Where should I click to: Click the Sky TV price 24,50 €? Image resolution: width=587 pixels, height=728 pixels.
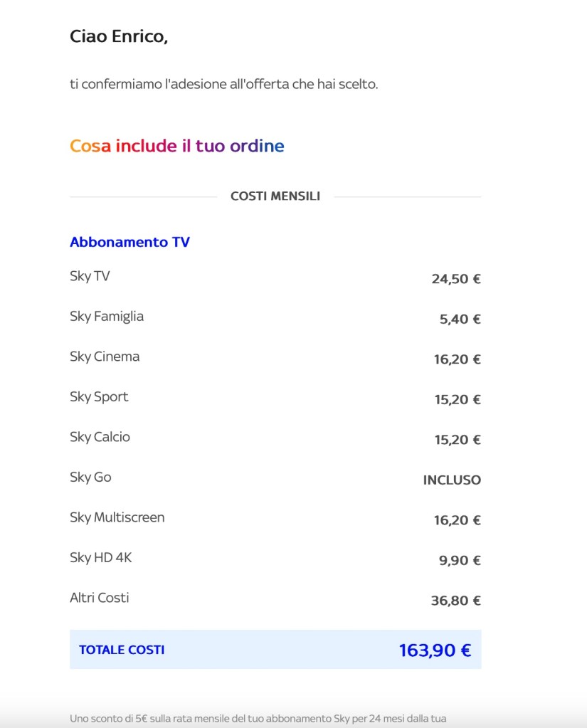point(455,279)
